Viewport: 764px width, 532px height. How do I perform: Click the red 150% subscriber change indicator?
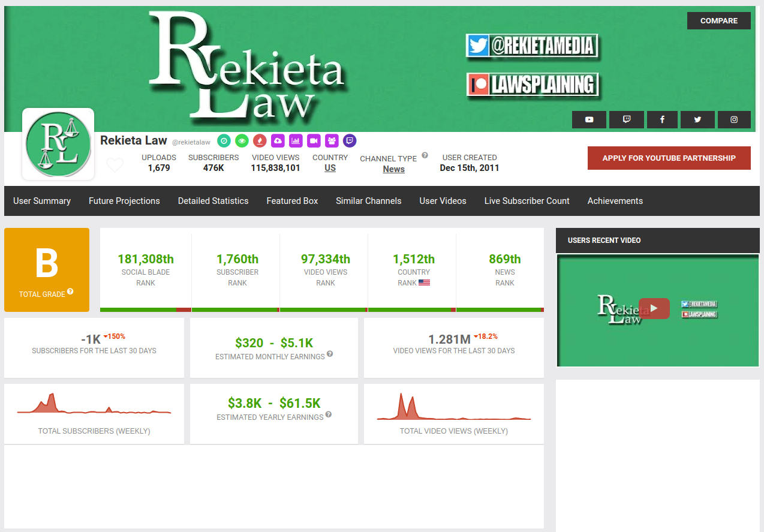point(115,336)
